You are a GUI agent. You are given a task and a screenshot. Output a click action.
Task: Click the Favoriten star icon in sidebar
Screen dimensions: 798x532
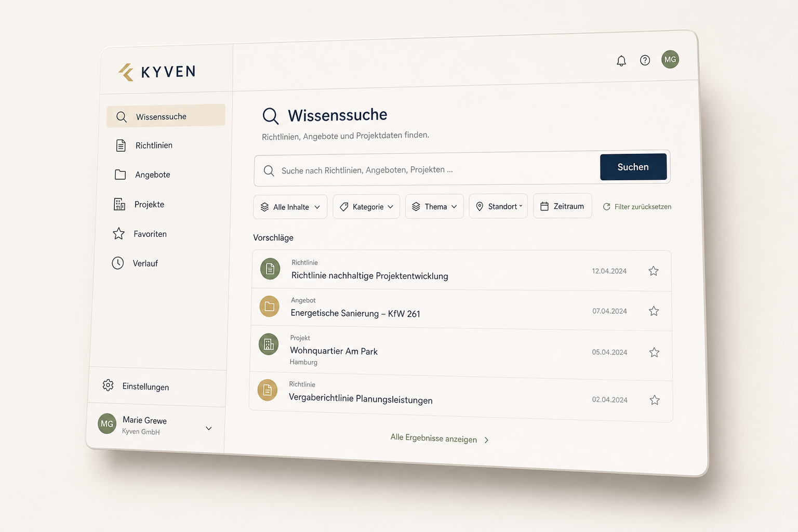pos(118,234)
